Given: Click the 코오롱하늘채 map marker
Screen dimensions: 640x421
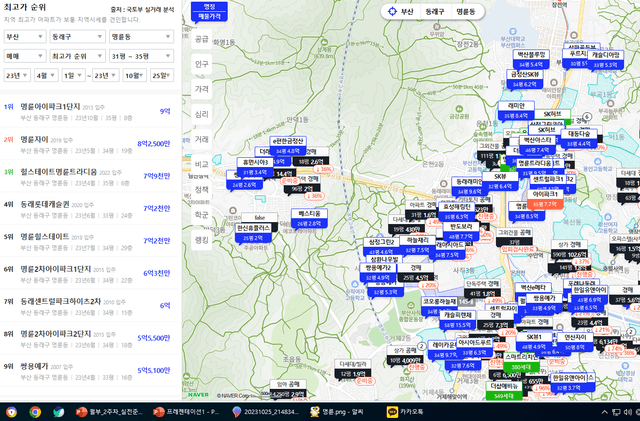Looking at the screenshot, I should (x=439, y=306).
